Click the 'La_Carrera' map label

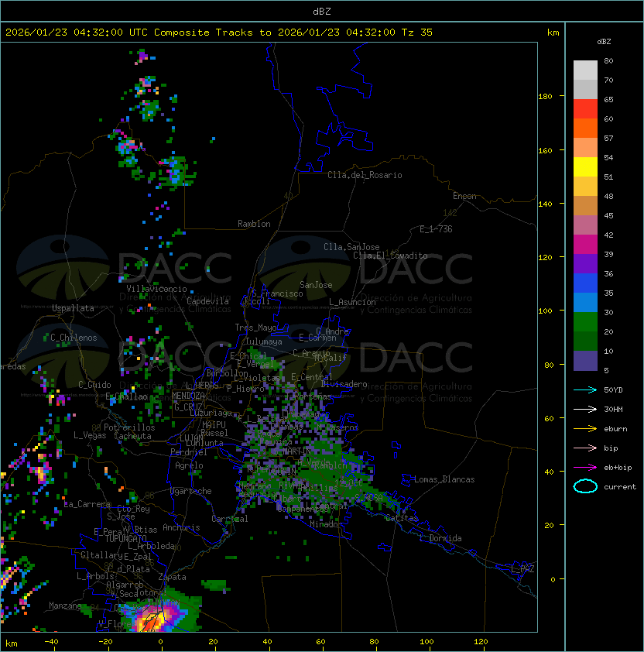click(87, 504)
